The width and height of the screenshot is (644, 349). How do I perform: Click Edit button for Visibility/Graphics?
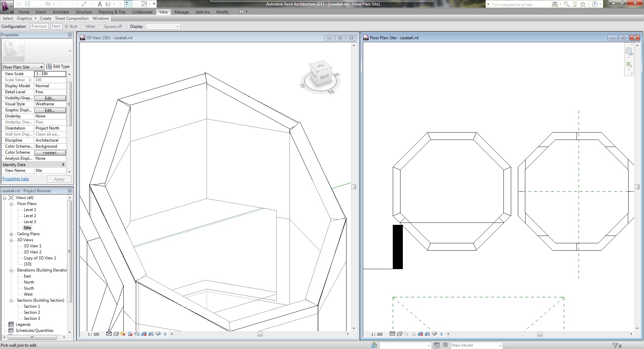(50, 98)
